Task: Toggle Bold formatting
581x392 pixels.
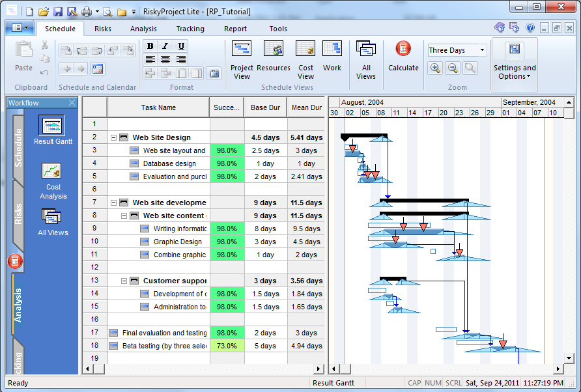Action: (x=150, y=46)
